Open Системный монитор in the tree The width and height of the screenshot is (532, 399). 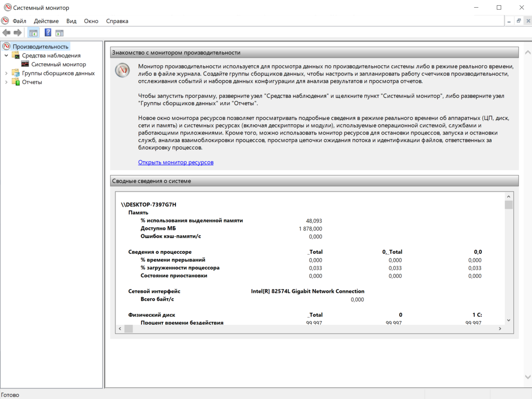click(58, 64)
